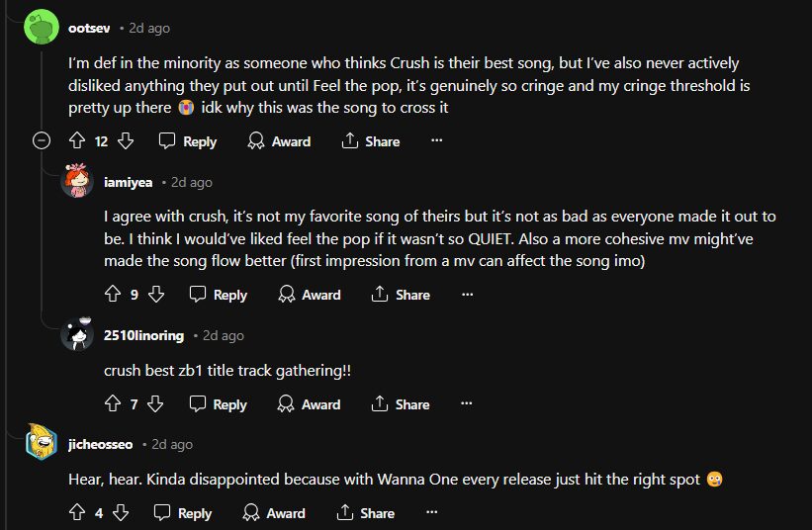
Task: Collapse ootsev's comment thread
Action: [42, 141]
